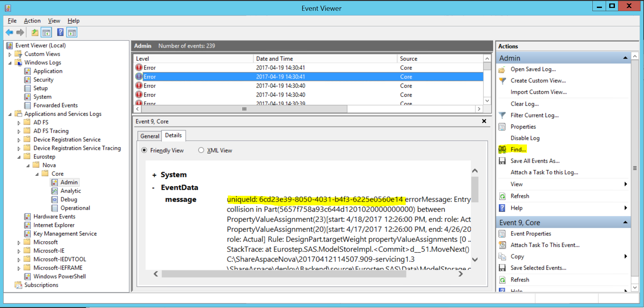Click Clear Log in the Actions pane
The width and height of the screenshot is (644, 308).
(524, 104)
